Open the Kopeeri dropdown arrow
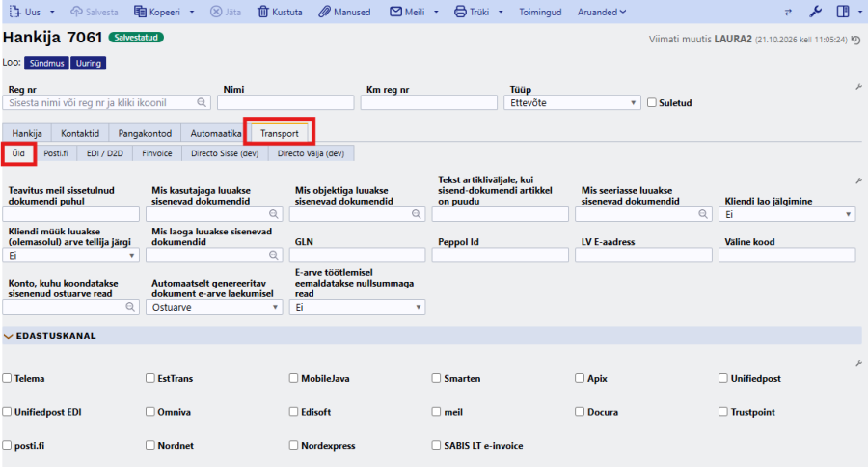This screenshot has height=467, width=868. tap(192, 12)
